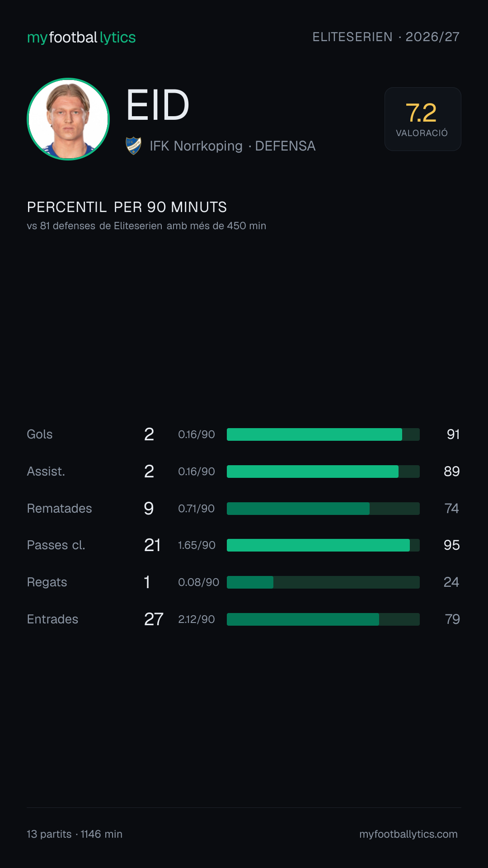
Task: Click the Eliteserien 2026/27 season label
Action: [386, 37]
